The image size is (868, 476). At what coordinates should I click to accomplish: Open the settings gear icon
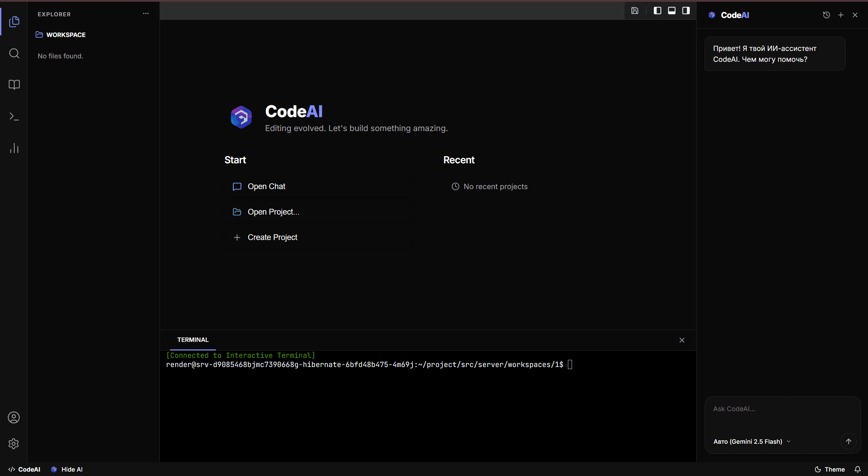coord(14,443)
